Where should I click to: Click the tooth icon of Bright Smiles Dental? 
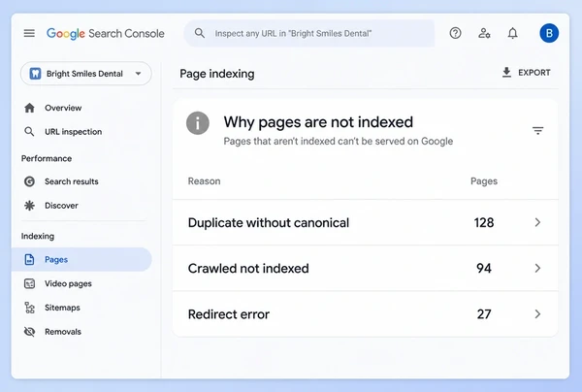35,74
